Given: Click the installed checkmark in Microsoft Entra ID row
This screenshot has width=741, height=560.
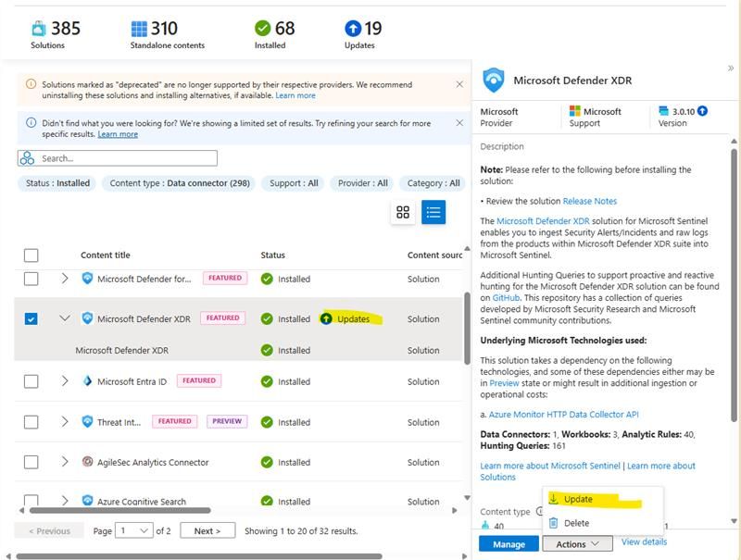Looking at the screenshot, I should coord(267,381).
